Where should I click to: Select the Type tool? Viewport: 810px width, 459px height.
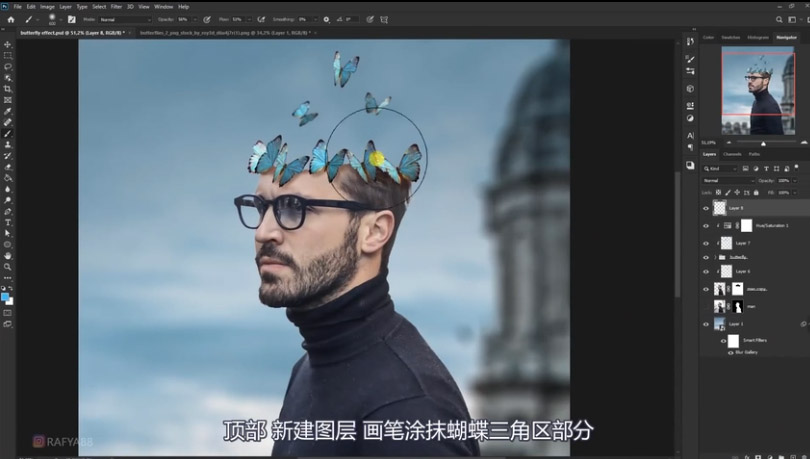click(x=8, y=222)
